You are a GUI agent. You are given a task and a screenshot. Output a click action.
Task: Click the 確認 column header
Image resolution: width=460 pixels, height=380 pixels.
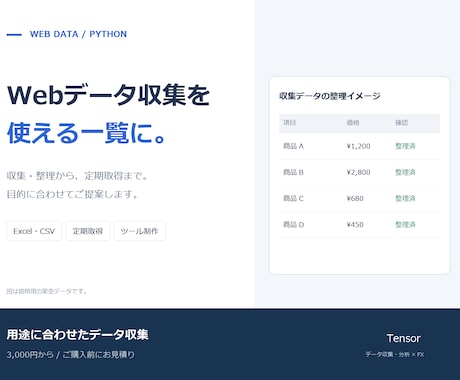click(401, 123)
